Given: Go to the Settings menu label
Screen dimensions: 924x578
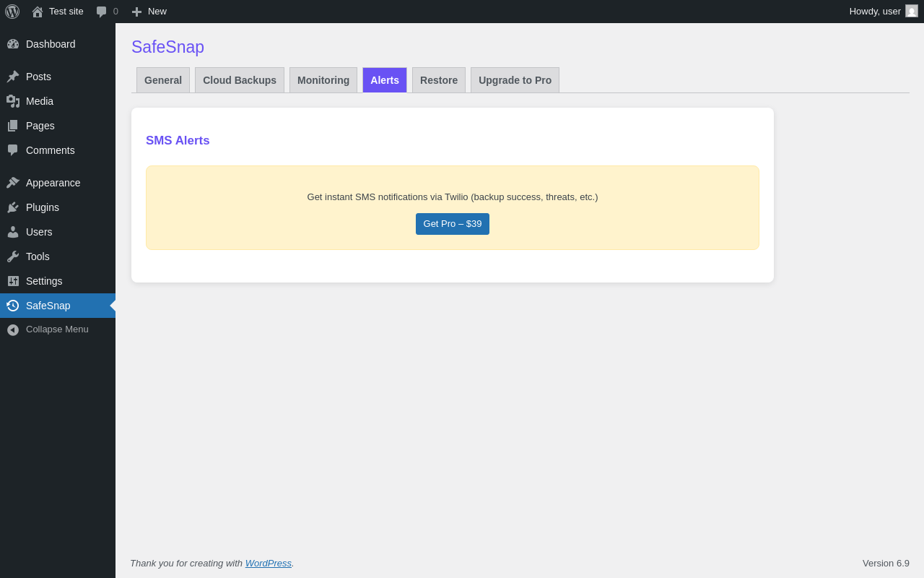Looking at the screenshot, I should coord(44,281).
